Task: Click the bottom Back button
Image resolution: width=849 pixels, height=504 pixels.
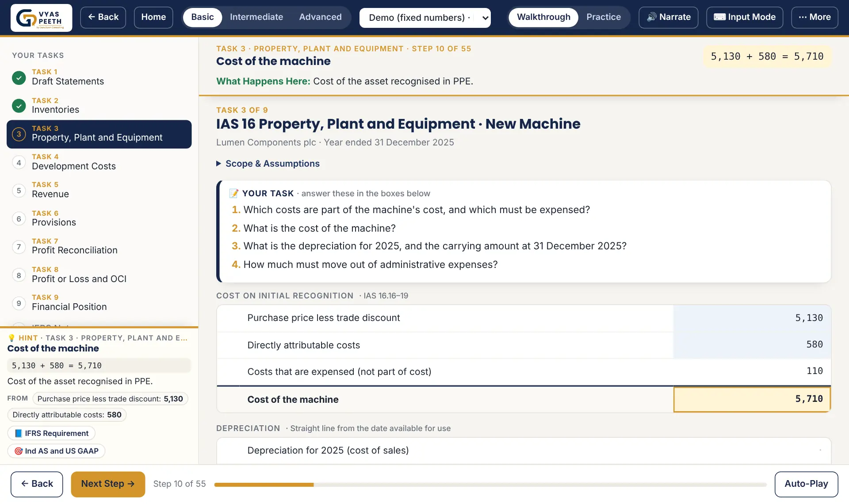Action: click(37, 484)
